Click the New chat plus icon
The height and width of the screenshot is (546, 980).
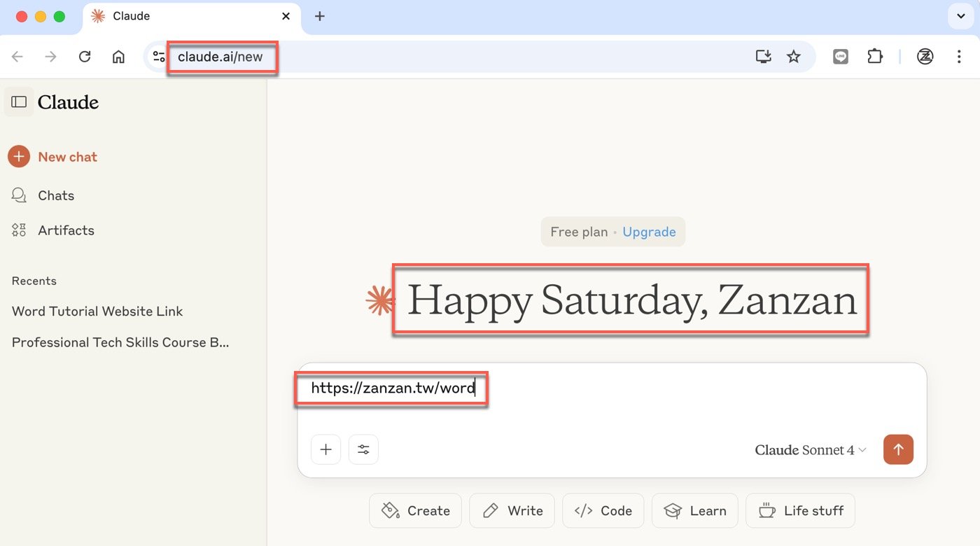point(19,157)
